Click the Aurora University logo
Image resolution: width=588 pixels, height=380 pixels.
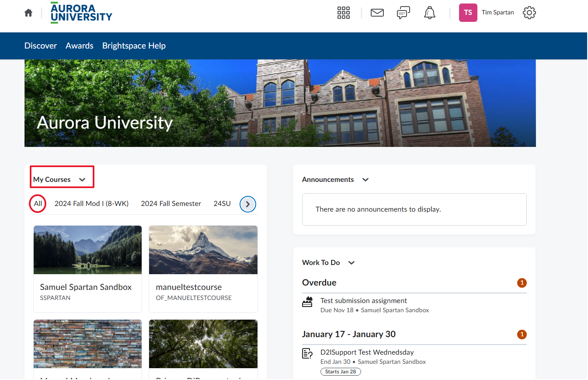pos(81,12)
